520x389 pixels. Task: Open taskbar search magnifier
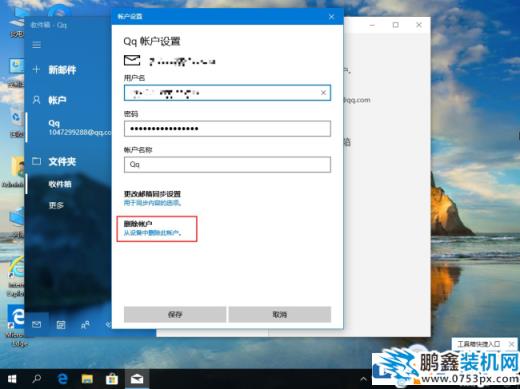coord(37,379)
